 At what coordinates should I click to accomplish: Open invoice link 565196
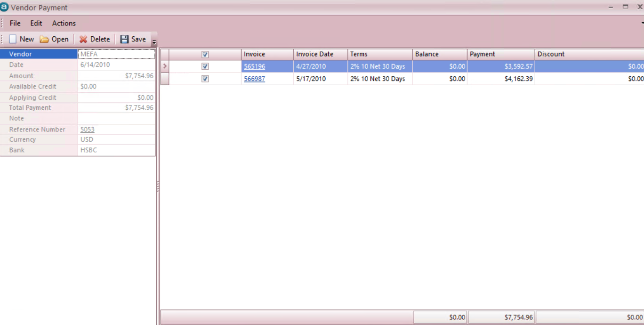click(254, 66)
